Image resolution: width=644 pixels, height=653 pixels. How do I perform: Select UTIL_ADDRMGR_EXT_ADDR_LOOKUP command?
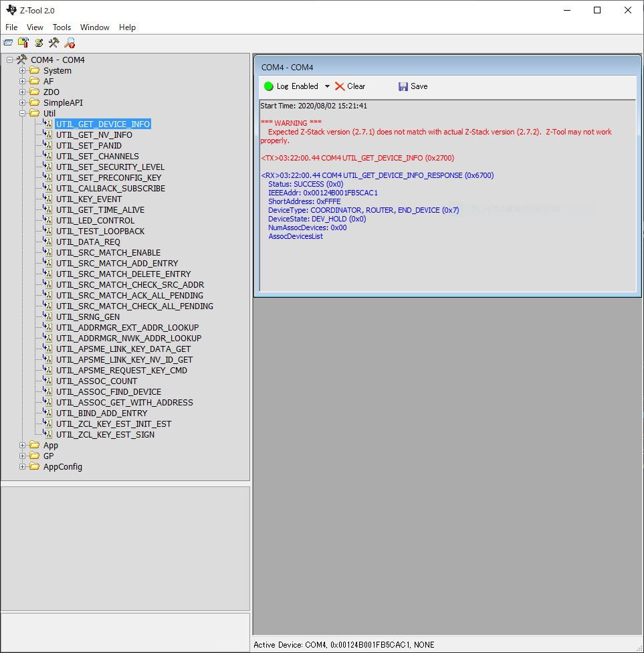(x=127, y=327)
